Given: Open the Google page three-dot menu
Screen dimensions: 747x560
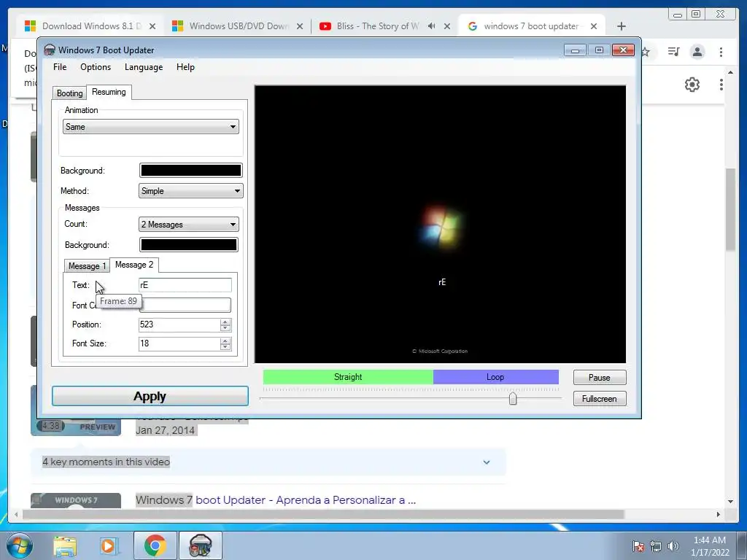Looking at the screenshot, I should 721,85.
